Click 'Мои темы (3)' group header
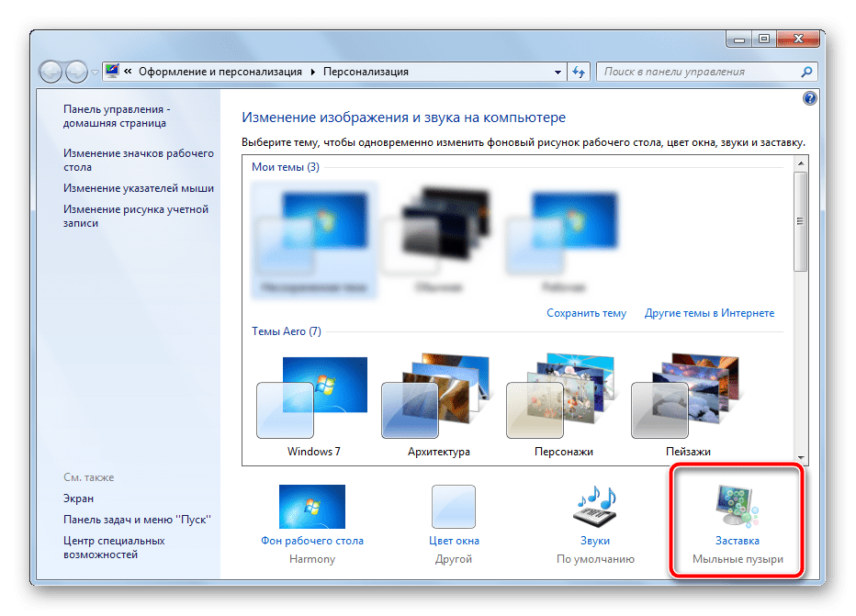 [x=286, y=167]
